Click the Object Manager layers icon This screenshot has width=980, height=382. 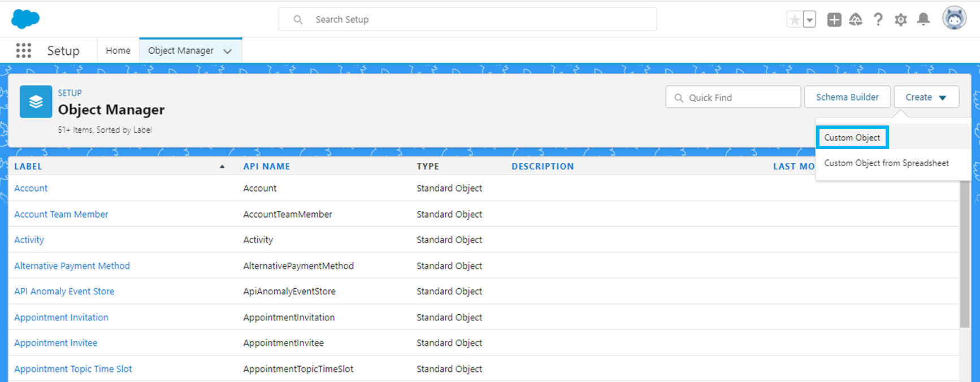(x=36, y=102)
